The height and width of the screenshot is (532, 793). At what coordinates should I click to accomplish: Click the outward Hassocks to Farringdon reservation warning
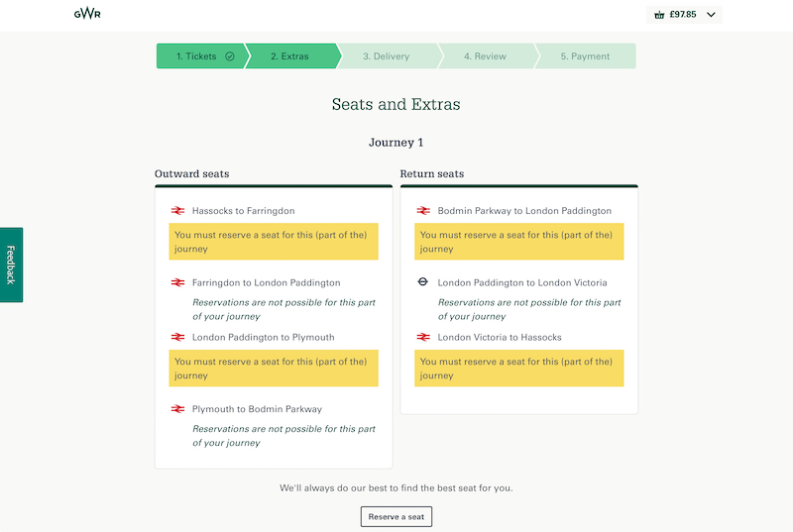(x=273, y=242)
